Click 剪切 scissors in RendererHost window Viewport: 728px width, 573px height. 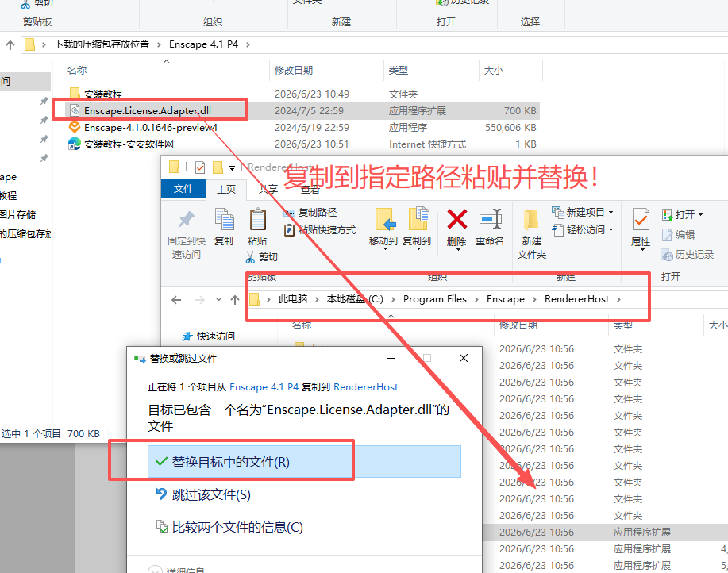262,257
